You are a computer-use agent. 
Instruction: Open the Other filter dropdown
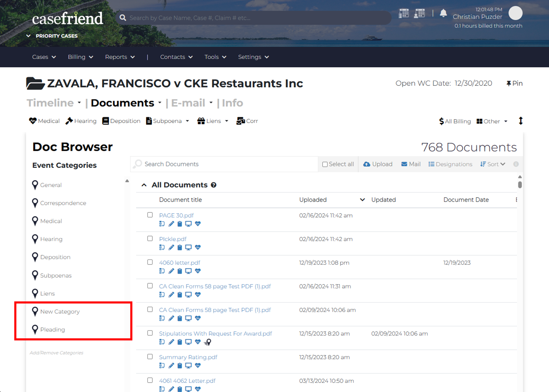click(x=492, y=121)
